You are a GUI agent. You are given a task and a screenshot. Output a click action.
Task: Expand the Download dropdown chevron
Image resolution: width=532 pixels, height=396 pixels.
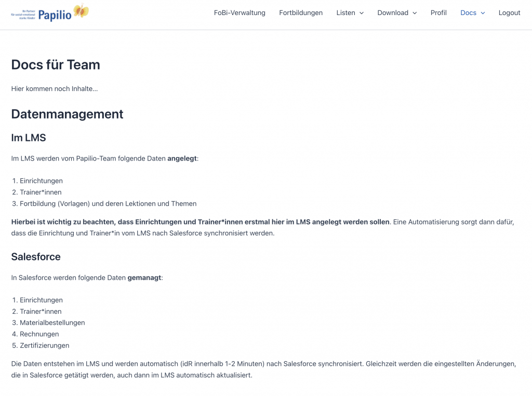pyautogui.click(x=415, y=13)
